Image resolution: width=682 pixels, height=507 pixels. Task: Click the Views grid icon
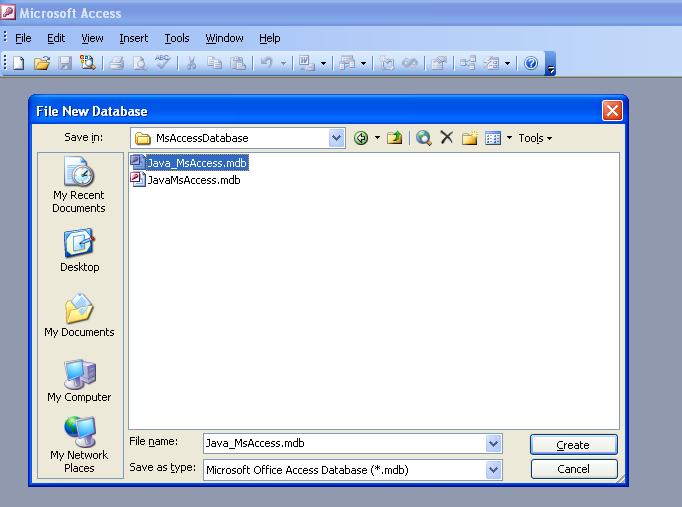(x=493, y=138)
